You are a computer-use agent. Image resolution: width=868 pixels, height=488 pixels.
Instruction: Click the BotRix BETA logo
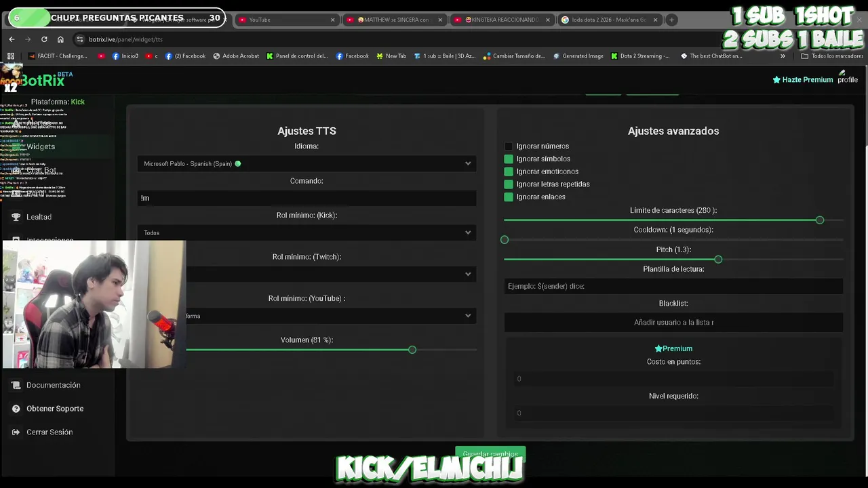pos(45,80)
